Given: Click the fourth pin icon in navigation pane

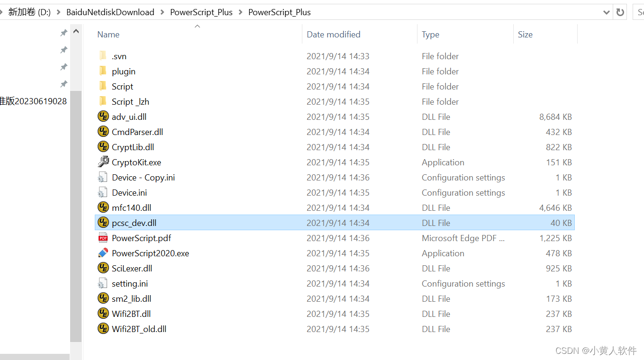Looking at the screenshot, I should [x=63, y=84].
